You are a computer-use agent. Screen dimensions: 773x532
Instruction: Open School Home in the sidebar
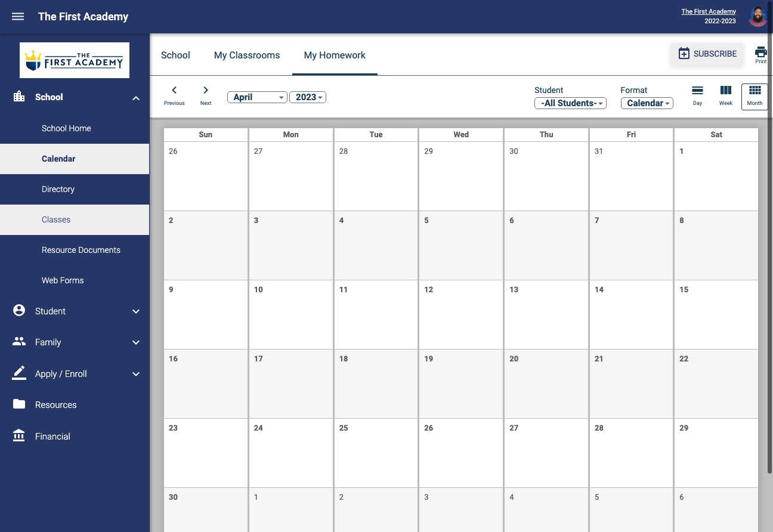pos(75,128)
